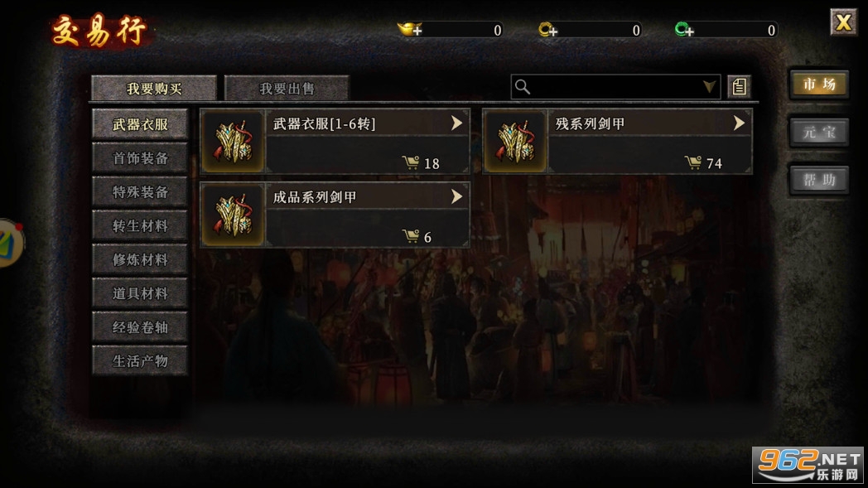
Task: Open the 残系列剑甲 item icon
Action: (x=515, y=141)
